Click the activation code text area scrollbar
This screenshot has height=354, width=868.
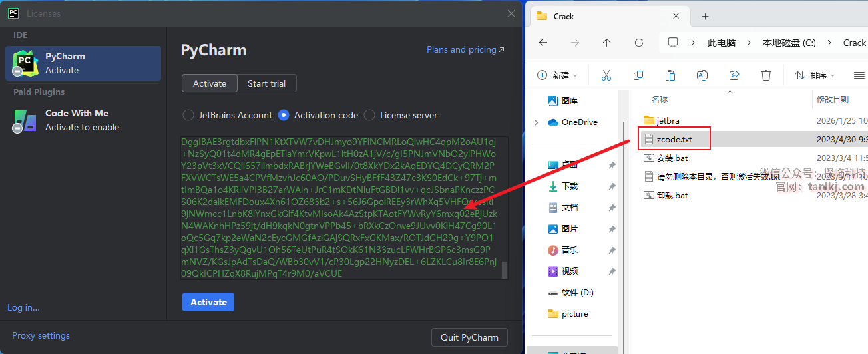pyautogui.click(x=505, y=269)
